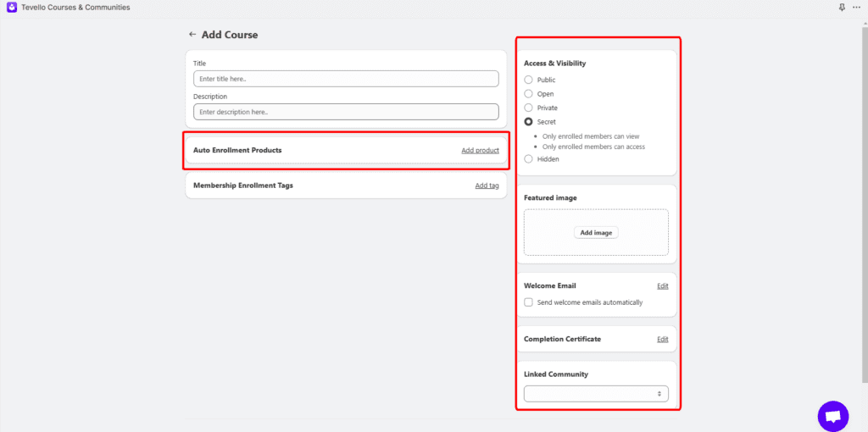Click the Add image button
The image size is (868, 432).
pyautogui.click(x=596, y=233)
